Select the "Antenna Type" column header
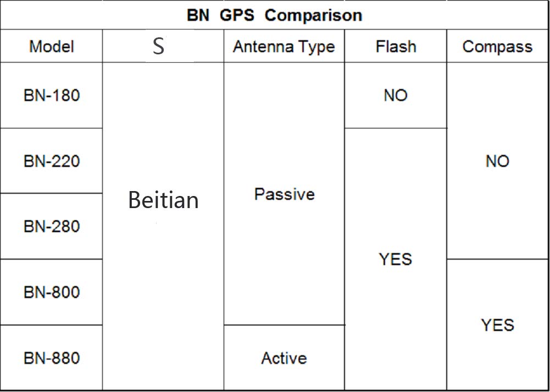This screenshot has width=550, height=392. pos(284,47)
